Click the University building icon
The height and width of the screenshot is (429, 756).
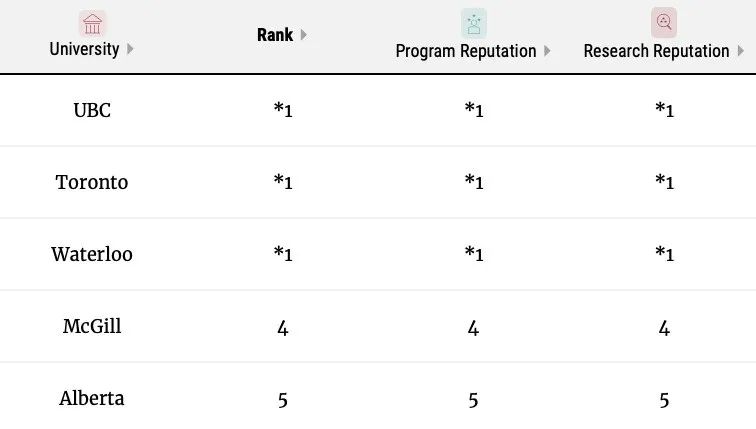pos(92,24)
